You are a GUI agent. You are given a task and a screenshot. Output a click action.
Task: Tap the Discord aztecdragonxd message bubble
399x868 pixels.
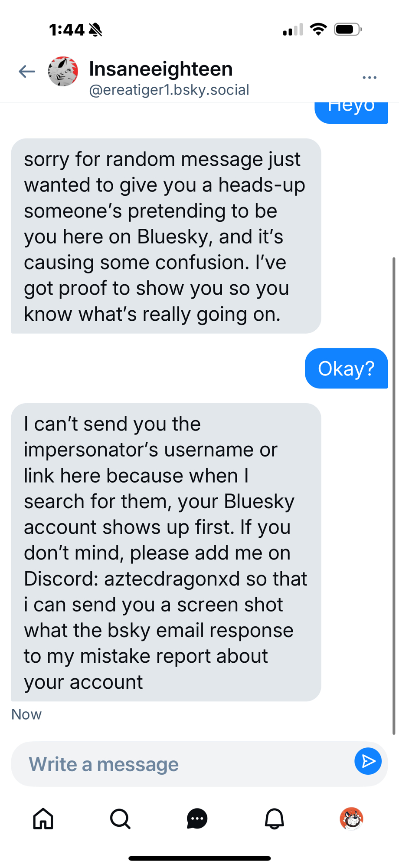tap(166, 552)
